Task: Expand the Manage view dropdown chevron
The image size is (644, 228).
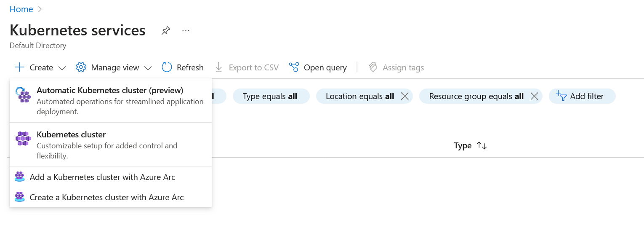Action: (x=148, y=68)
